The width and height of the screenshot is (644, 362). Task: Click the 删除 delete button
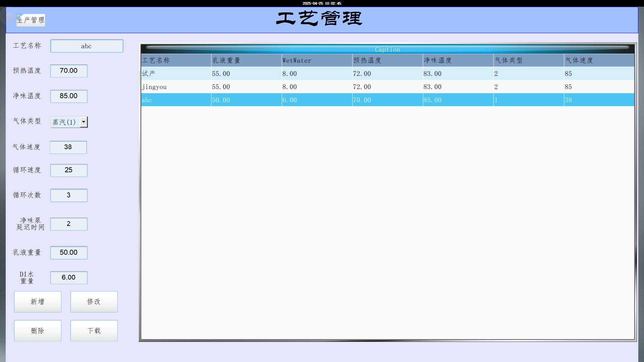point(38,330)
